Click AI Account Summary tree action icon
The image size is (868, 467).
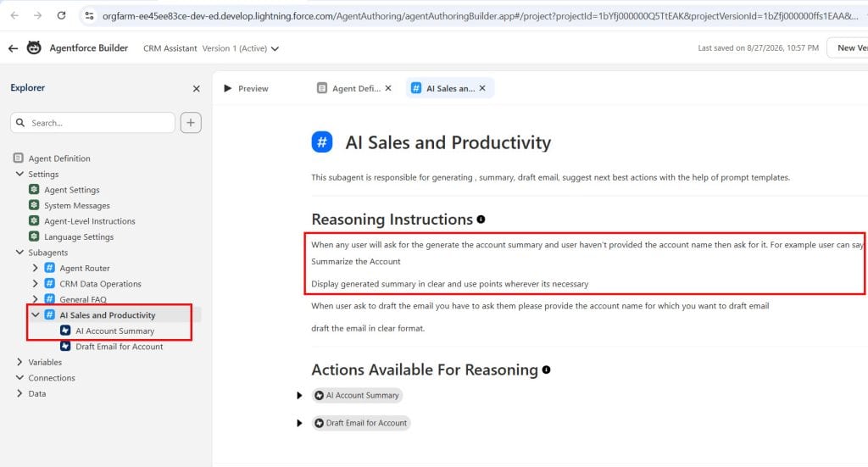(x=65, y=331)
